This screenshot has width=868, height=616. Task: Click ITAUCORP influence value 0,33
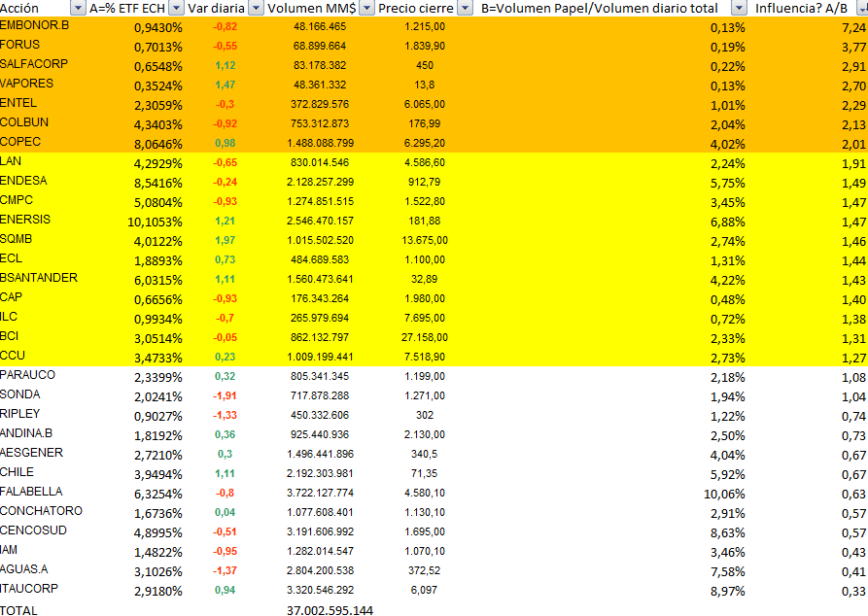[853, 591]
